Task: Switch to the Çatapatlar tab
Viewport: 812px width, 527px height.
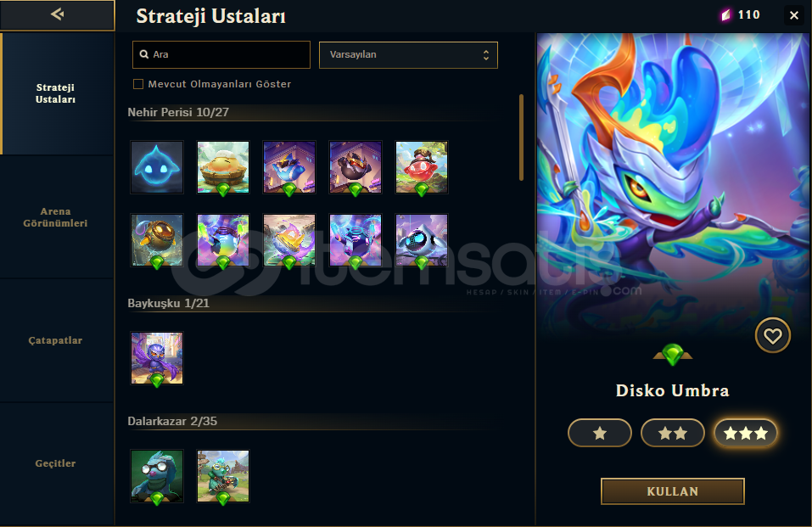Action: click(x=56, y=340)
